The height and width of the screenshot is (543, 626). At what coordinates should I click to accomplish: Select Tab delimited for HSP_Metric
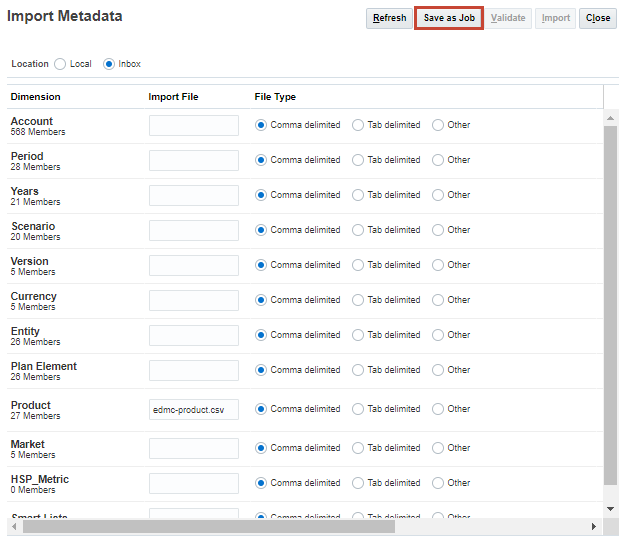pos(358,483)
